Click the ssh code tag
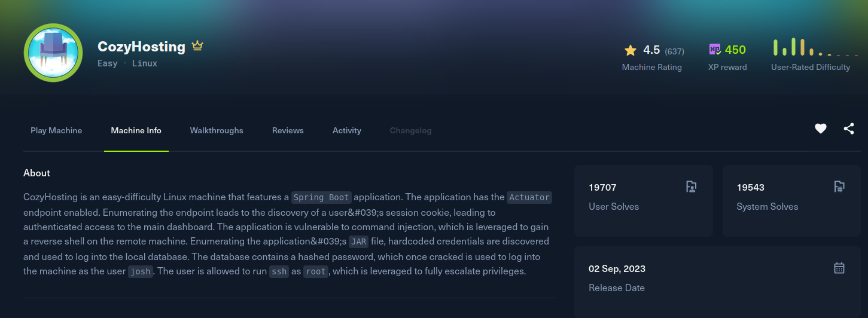868x318 pixels. pos(279,271)
